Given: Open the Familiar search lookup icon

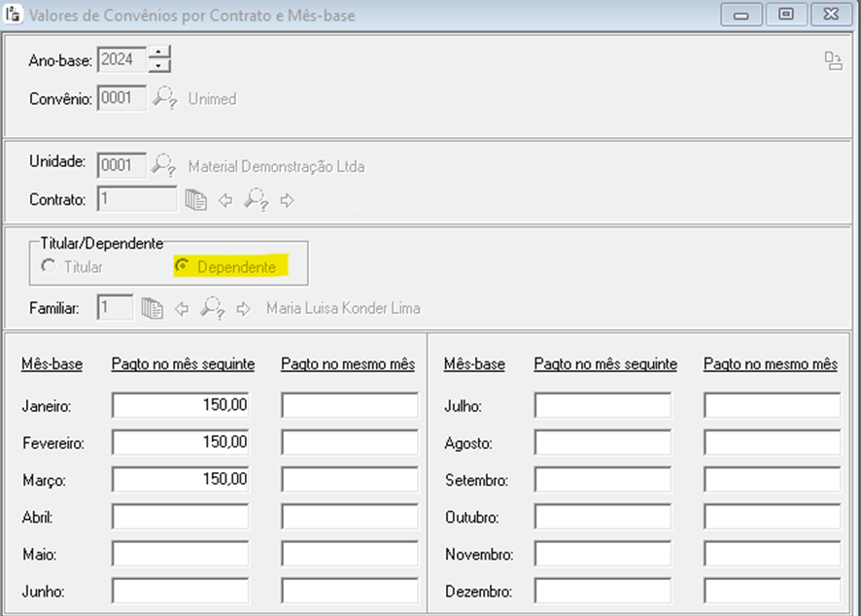Looking at the screenshot, I should (212, 309).
